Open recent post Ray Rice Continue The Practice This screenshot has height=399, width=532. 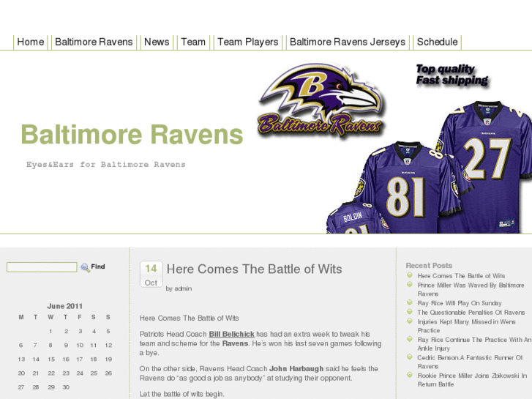[x=474, y=344]
